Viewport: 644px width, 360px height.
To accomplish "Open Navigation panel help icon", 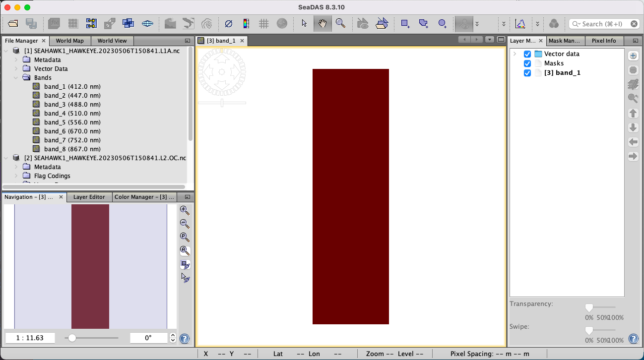I will coord(184,339).
